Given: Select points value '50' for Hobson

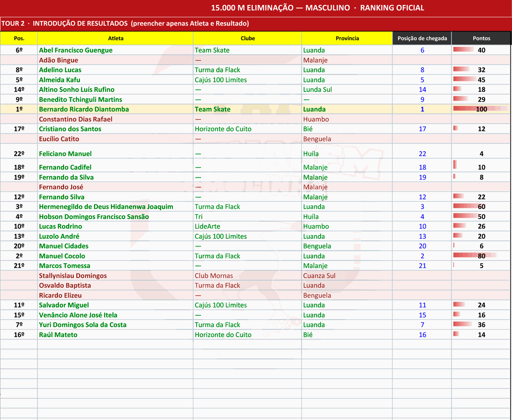Looking at the screenshot, I should pyautogui.click(x=481, y=216).
